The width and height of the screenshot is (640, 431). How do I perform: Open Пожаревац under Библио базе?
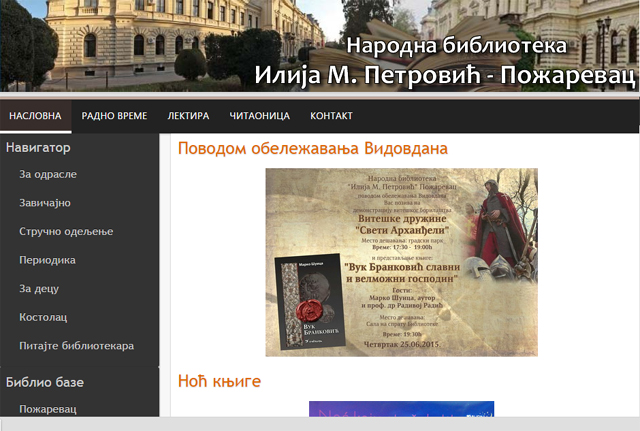click(48, 409)
